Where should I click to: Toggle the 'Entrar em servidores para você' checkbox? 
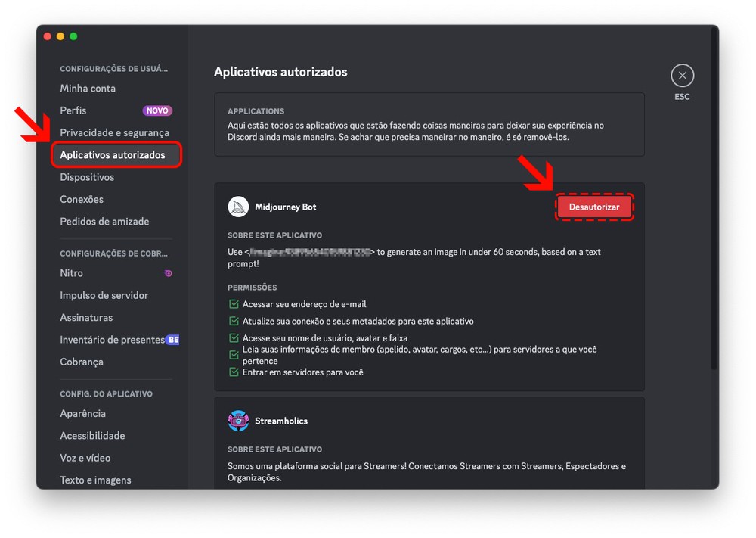tap(234, 372)
